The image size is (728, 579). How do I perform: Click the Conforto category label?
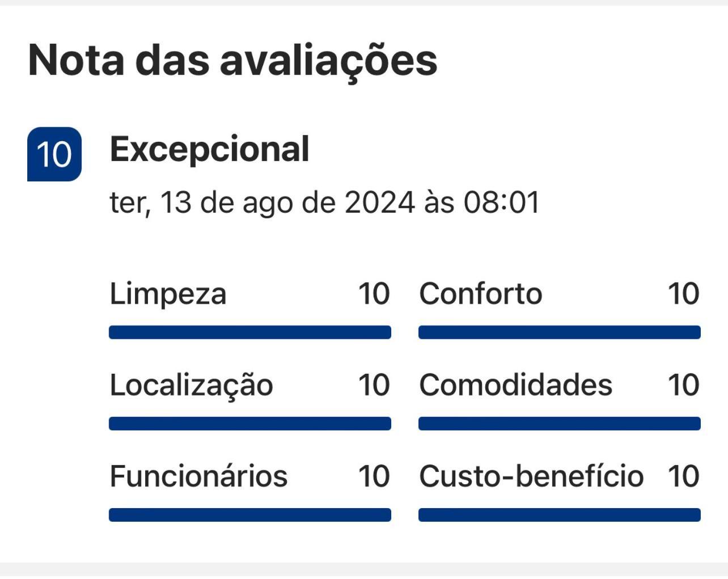(x=481, y=294)
